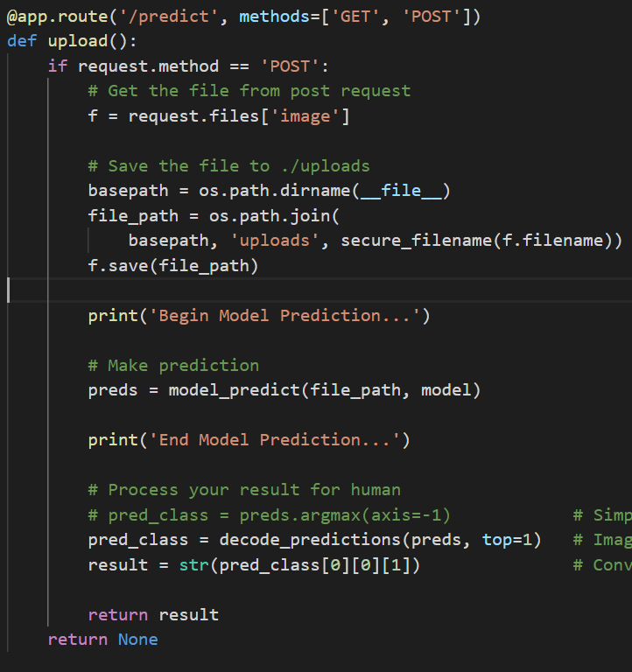Screen dimensions: 632x672
Task: Click commented preds.argmax(axis=-1) line
Action: pos(270,515)
